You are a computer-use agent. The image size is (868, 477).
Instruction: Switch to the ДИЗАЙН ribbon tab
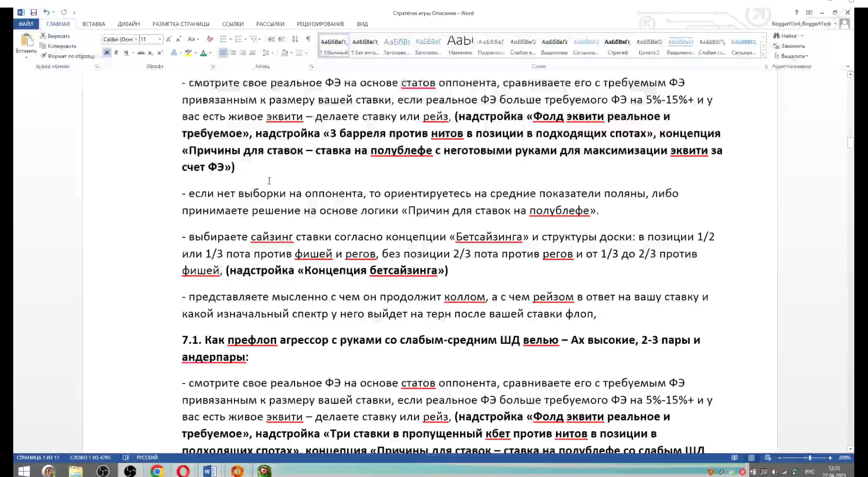pos(129,24)
